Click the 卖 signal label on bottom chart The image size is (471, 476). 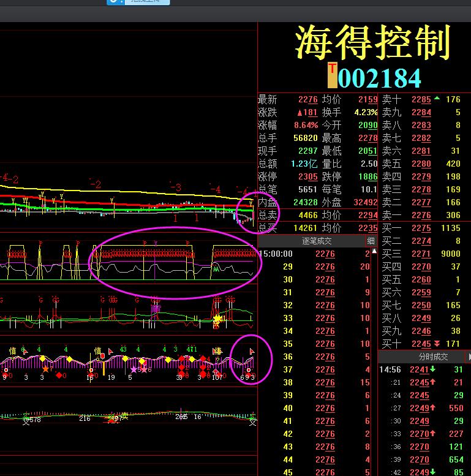pos(124,416)
